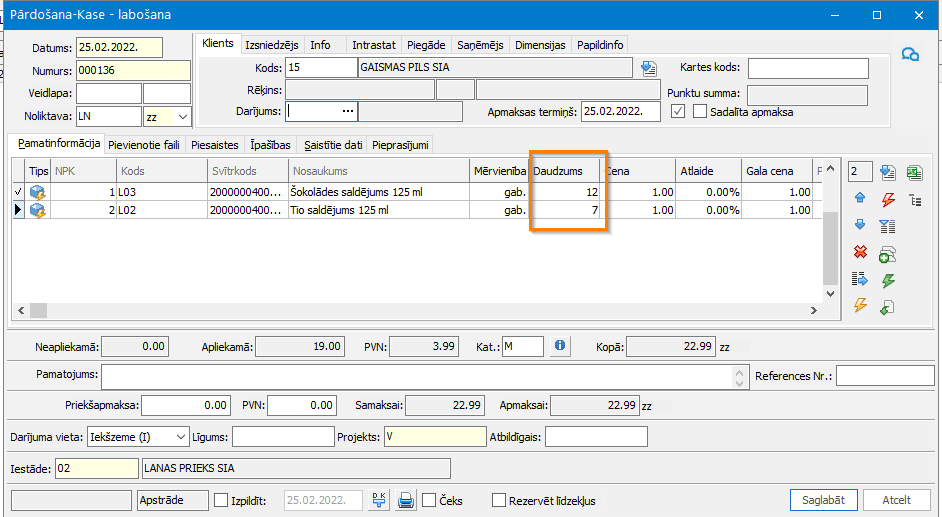
Task: Open the Papildinfo tab
Action: click(x=600, y=45)
